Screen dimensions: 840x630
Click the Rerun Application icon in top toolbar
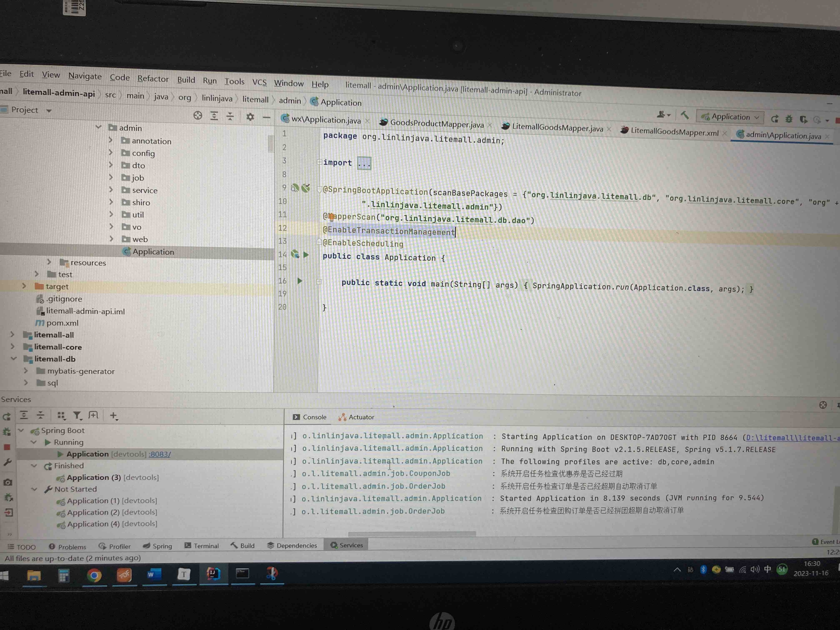[x=775, y=119]
